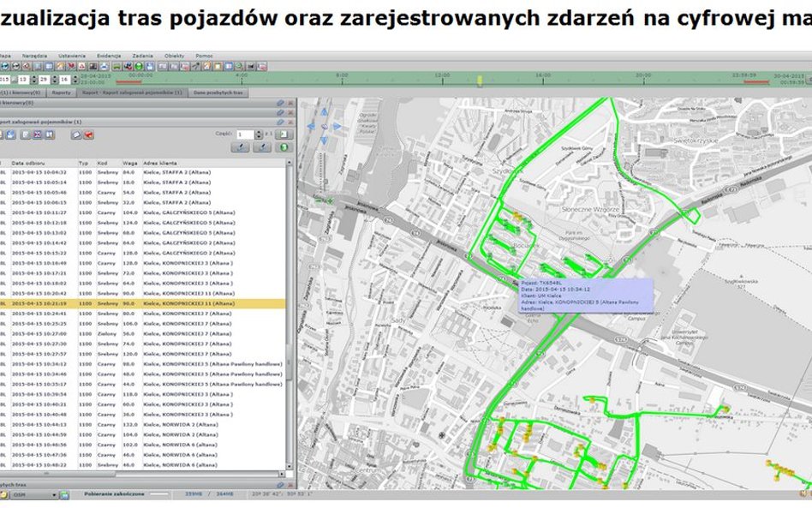Image resolution: width=812 pixels, height=508 pixels.
Task: Click the yellow marker on the timeline
Action: coord(479,78)
